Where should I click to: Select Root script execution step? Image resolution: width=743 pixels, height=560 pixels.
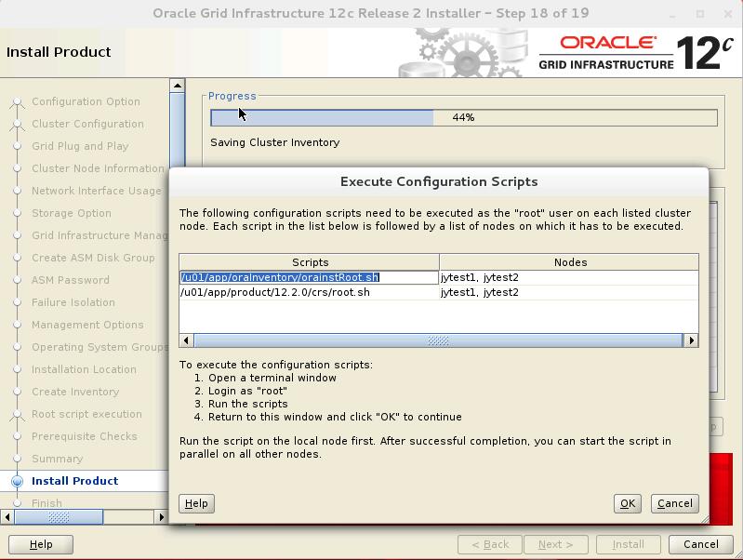click(x=86, y=414)
